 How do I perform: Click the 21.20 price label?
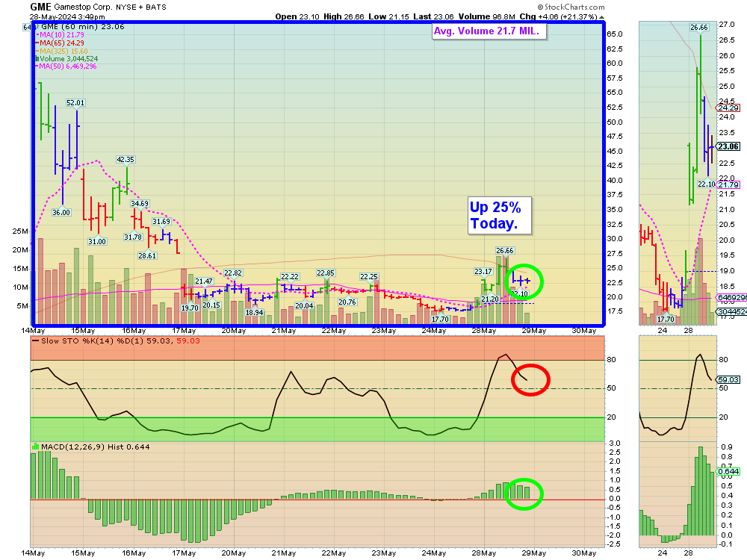[490, 299]
